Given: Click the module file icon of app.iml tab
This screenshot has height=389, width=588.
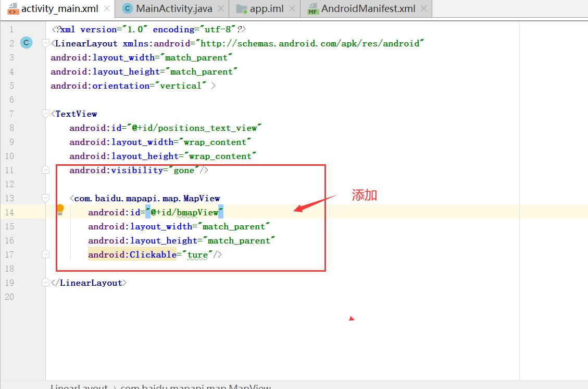Looking at the screenshot, I should pos(241,9).
